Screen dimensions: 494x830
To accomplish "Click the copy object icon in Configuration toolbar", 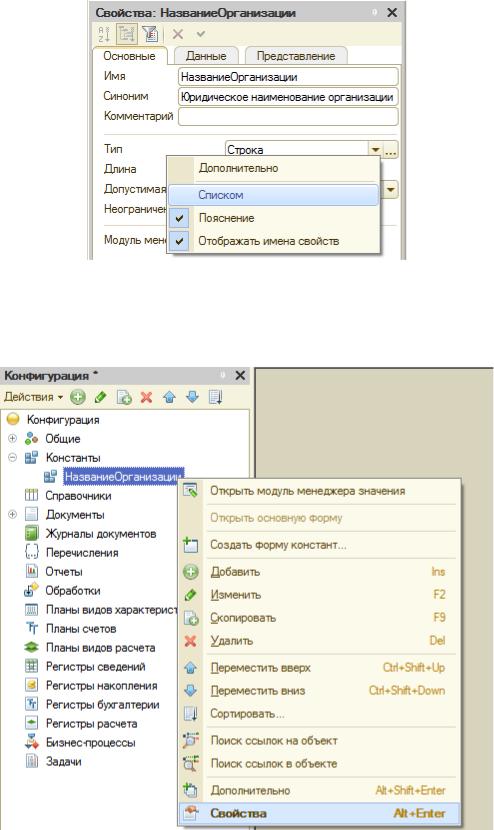I will [124, 397].
